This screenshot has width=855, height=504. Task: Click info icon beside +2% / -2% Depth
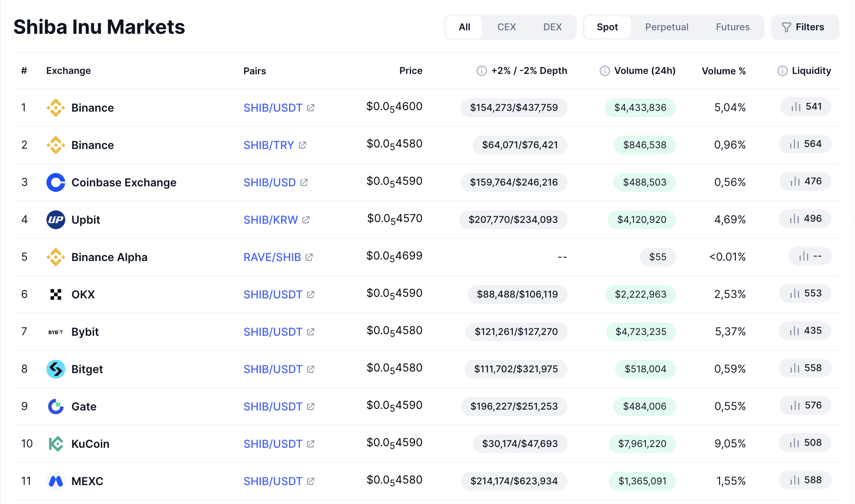click(482, 71)
